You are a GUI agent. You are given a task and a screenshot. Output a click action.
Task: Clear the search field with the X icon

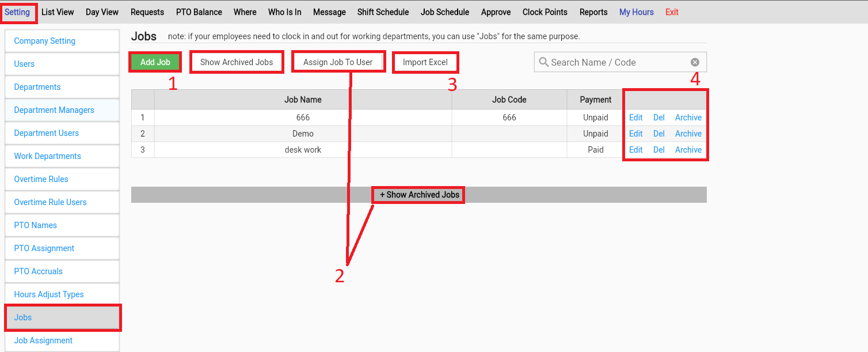(x=695, y=62)
